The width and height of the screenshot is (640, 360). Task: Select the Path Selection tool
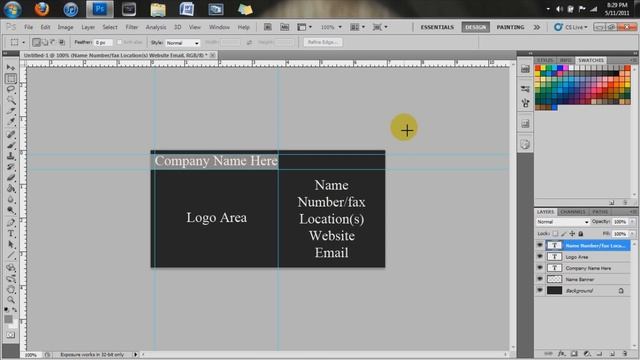[x=11, y=245]
